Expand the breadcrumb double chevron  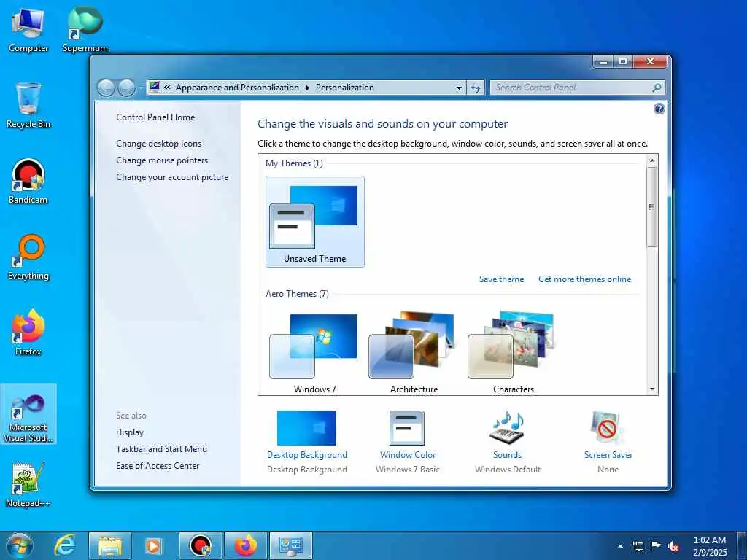tap(167, 87)
